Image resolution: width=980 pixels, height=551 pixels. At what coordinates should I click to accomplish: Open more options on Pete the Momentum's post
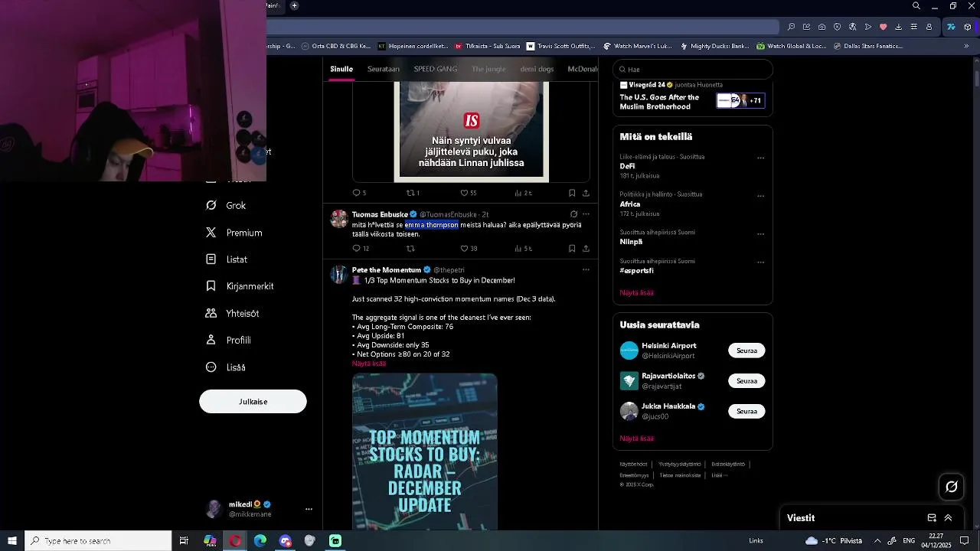point(586,269)
